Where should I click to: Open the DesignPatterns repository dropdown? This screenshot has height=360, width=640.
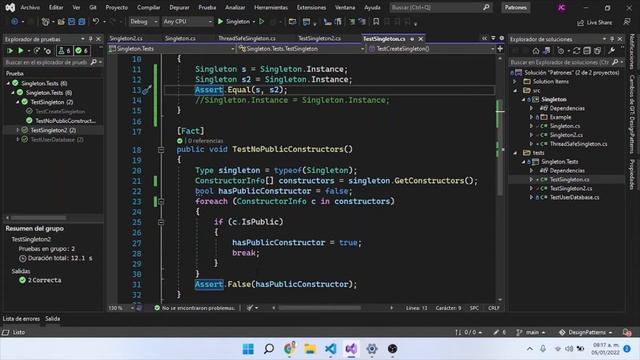585,332
